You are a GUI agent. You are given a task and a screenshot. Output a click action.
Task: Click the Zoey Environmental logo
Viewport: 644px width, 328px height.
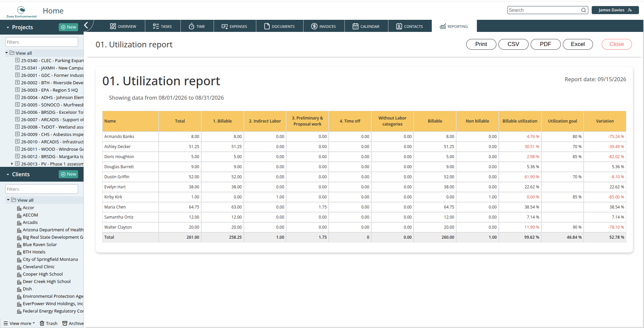coord(21,12)
